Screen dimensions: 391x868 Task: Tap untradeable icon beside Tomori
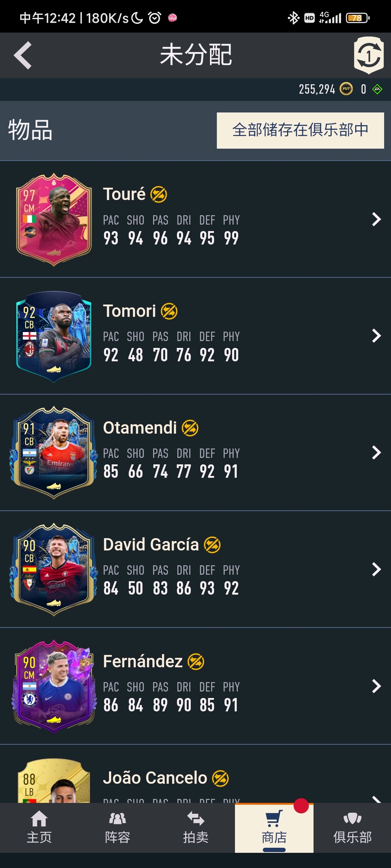(x=169, y=311)
